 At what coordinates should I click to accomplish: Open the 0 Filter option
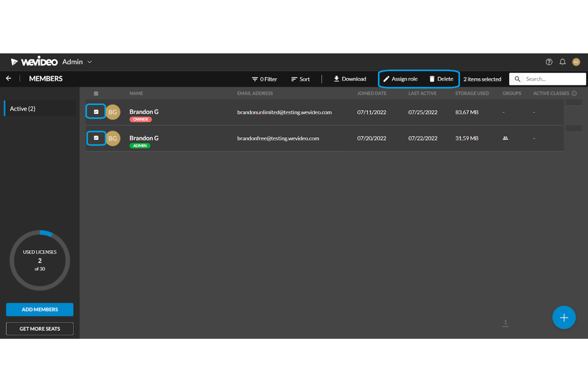pos(265,79)
